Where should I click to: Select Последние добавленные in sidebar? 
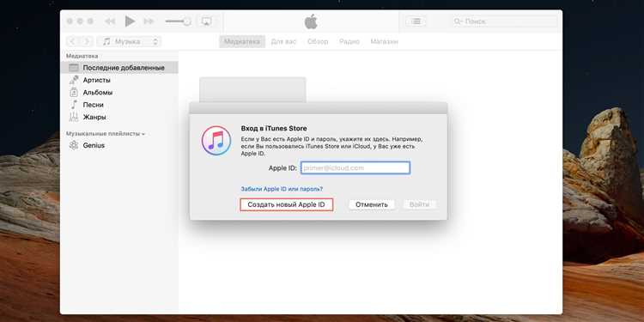coord(119,68)
